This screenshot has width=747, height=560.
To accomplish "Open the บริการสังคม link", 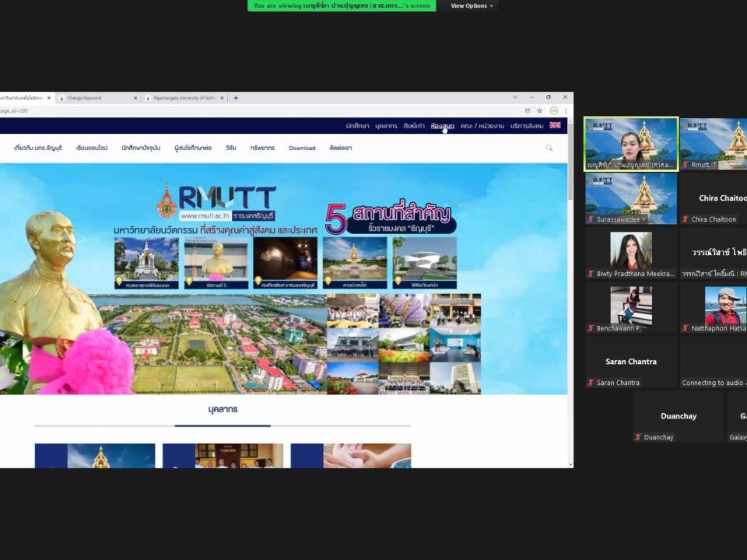I will [527, 126].
